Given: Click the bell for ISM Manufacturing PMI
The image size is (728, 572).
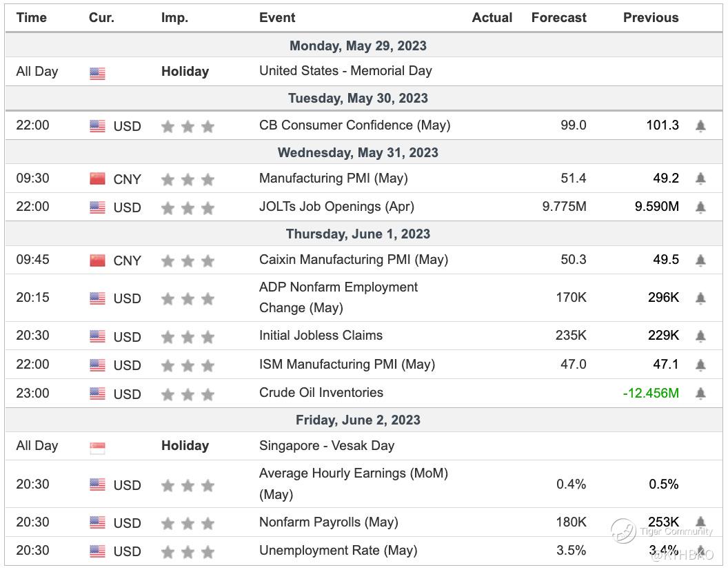Looking at the screenshot, I should (700, 365).
